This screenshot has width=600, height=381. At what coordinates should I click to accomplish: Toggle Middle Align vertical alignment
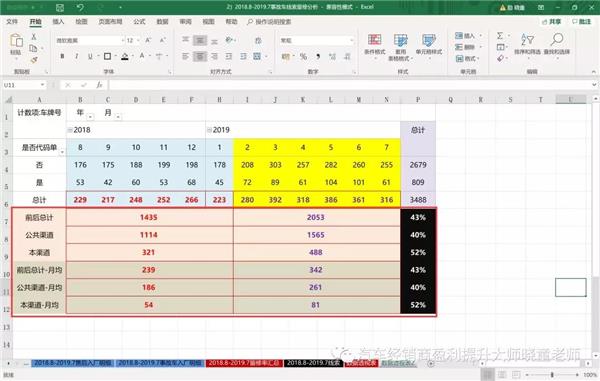(200, 40)
